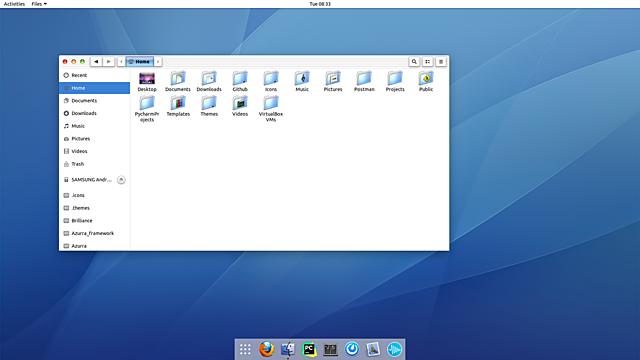Screen dimensions: 640x360
Task: Select Documents in the sidebar
Action: coord(94,101)
